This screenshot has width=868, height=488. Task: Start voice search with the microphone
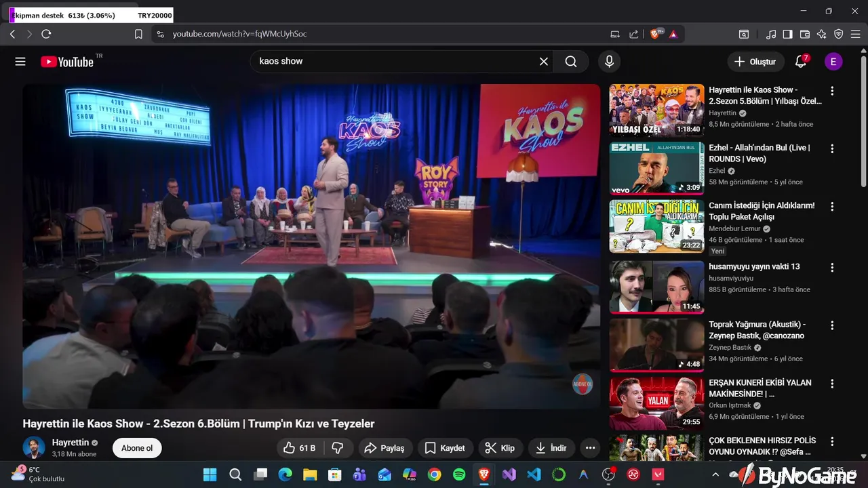(x=609, y=62)
